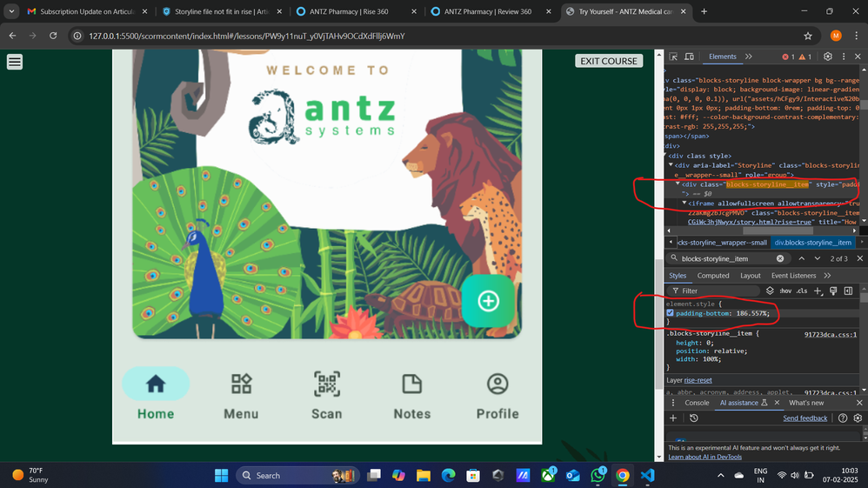Click the browser address bar URL
This screenshot has height=488, width=868.
pyautogui.click(x=247, y=36)
